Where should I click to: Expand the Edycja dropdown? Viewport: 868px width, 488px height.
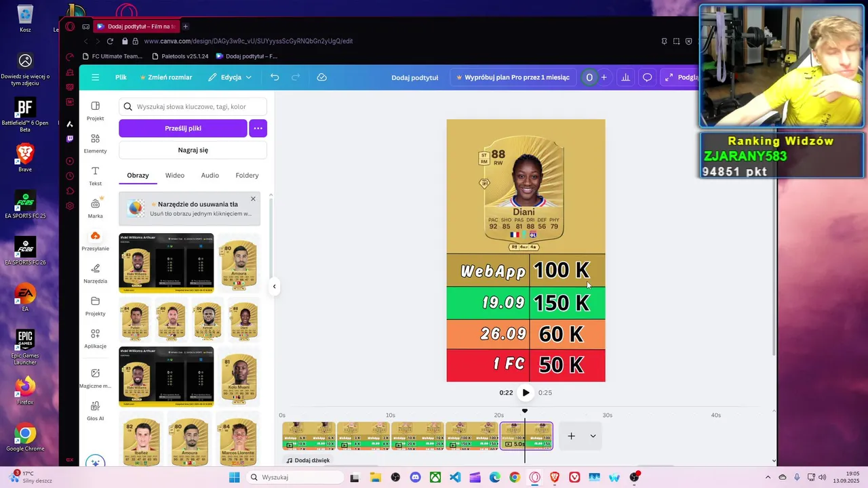coord(230,77)
